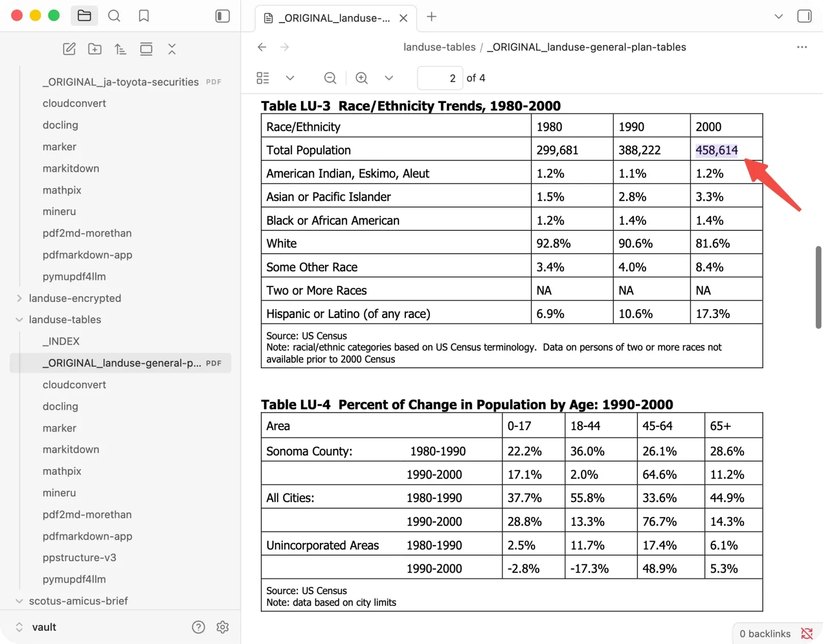Click sync status icon in status bar
Viewport: 823px width, 644px height.
click(807, 634)
